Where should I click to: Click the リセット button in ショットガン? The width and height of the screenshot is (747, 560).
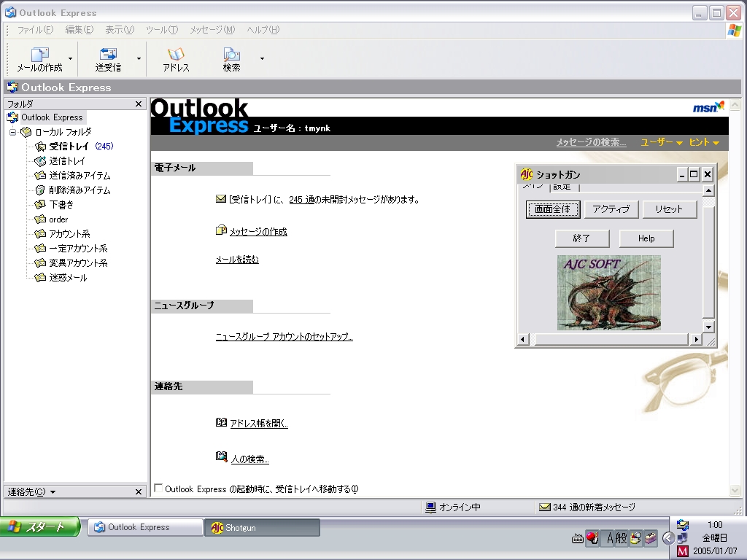tap(670, 209)
